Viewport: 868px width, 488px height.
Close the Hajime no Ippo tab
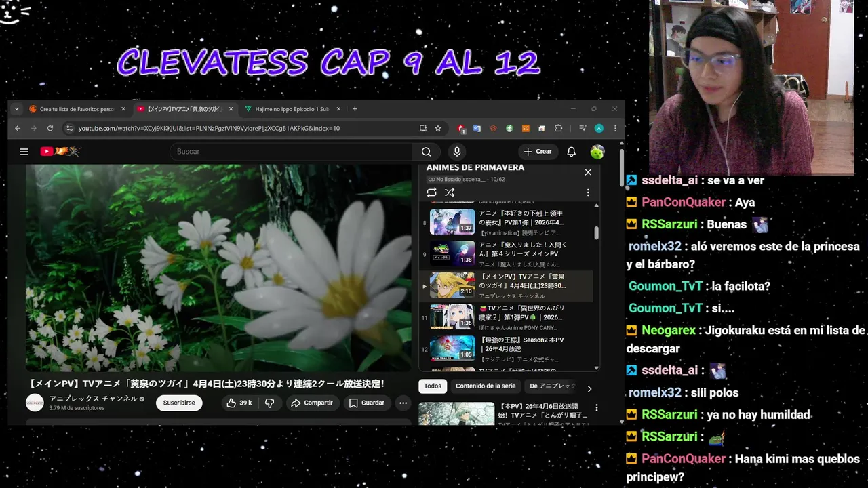point(339,109)
